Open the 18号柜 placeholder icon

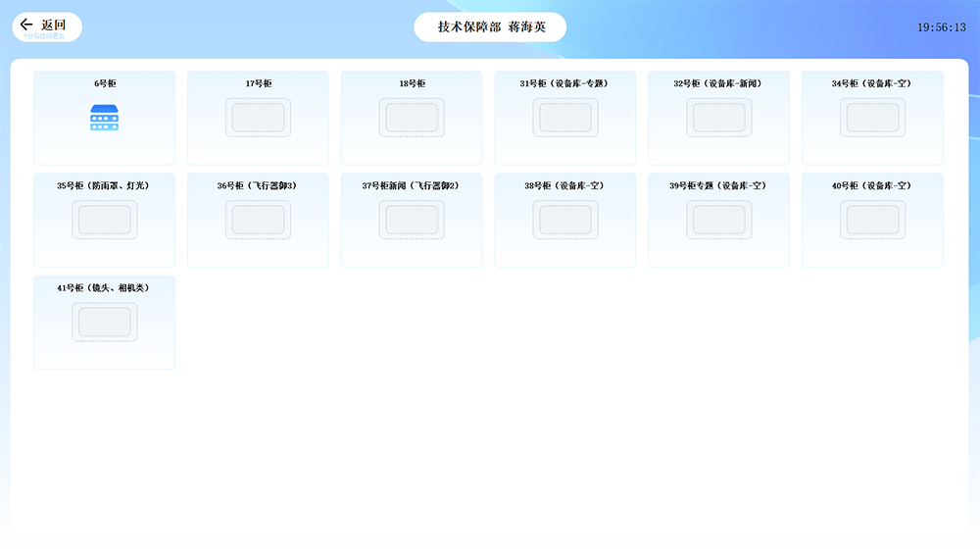point(412,118)
